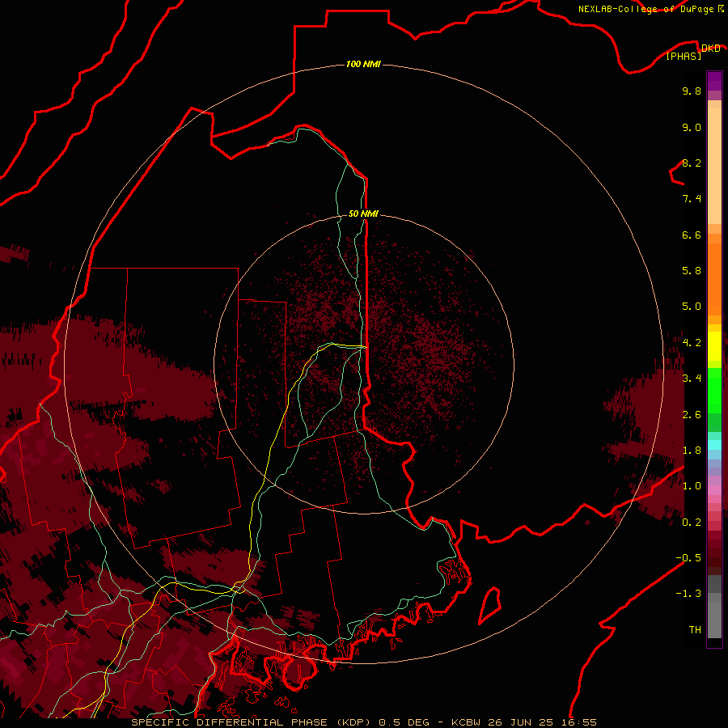Select the 9.0 legend value
The width and height of the screenshot is (728, 728).
(692, 127)
